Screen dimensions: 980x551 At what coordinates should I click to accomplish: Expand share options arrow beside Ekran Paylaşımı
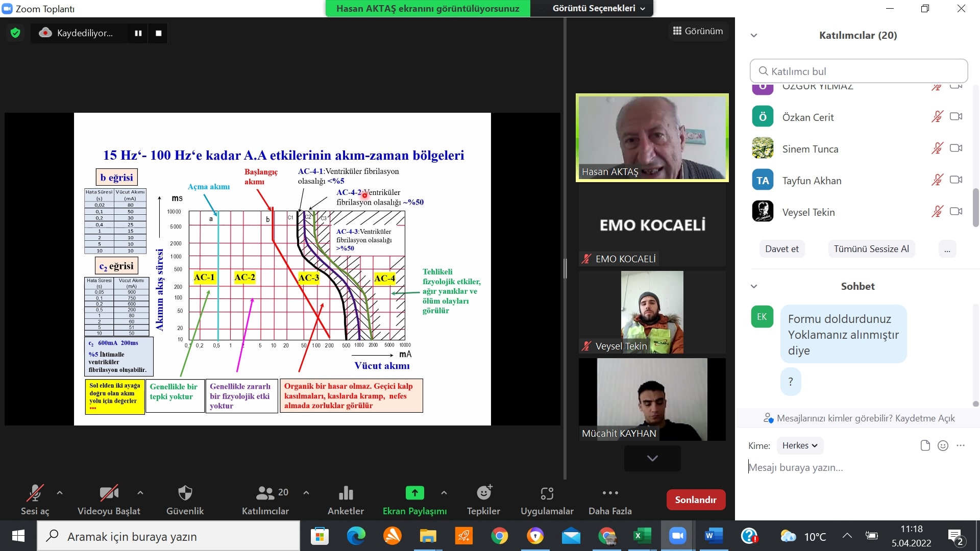tap(444, 493)
